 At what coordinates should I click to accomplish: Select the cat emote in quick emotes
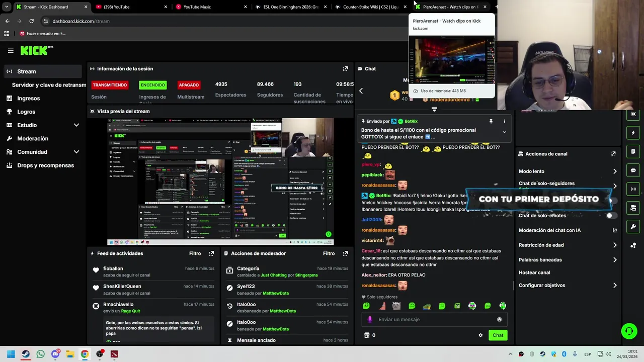point(396,306)
